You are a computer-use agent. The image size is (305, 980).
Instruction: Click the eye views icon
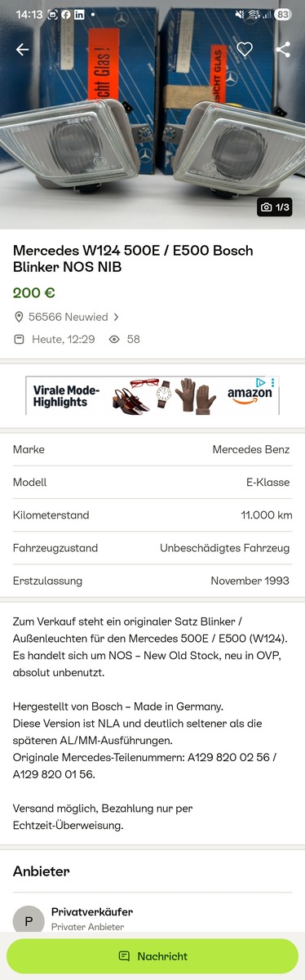tap(114, 339)
